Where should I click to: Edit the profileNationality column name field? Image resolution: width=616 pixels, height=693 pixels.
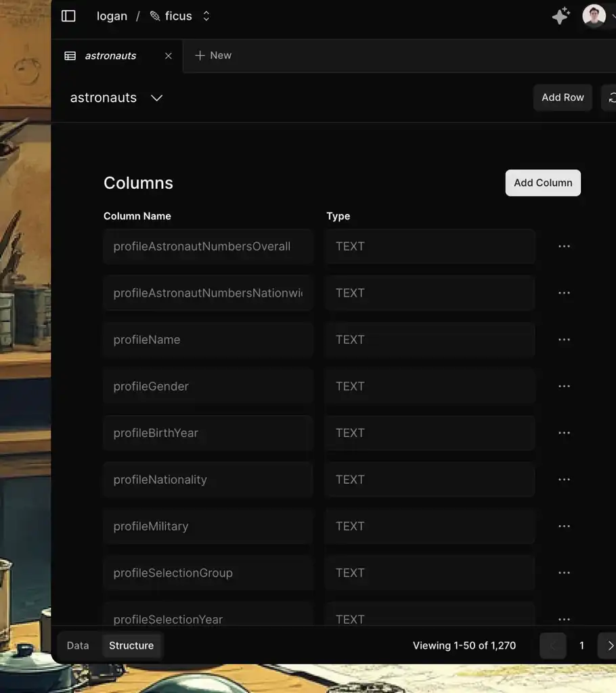[x=208, y=480]
